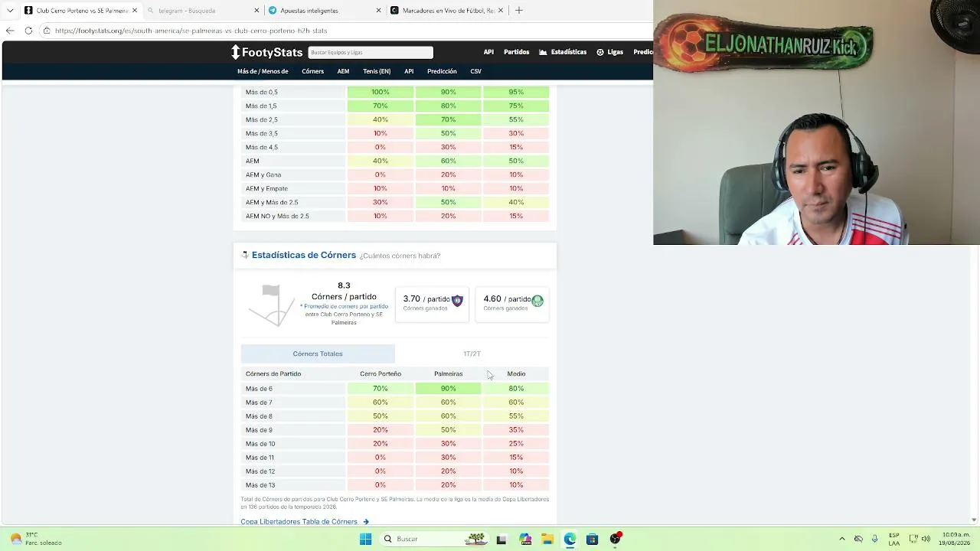Close the Club Cerro Porteno tab
The image size is (980, 551).
(x=135, y=11)
